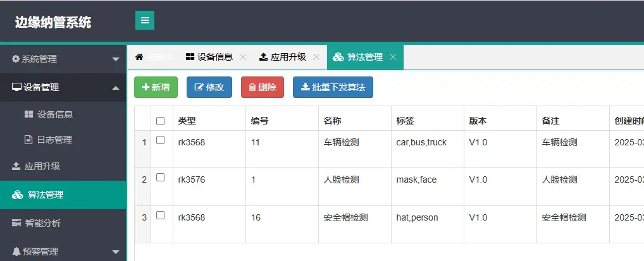Click the green 新增 button
The image size is (644, 261).
(x=156, y=87)
